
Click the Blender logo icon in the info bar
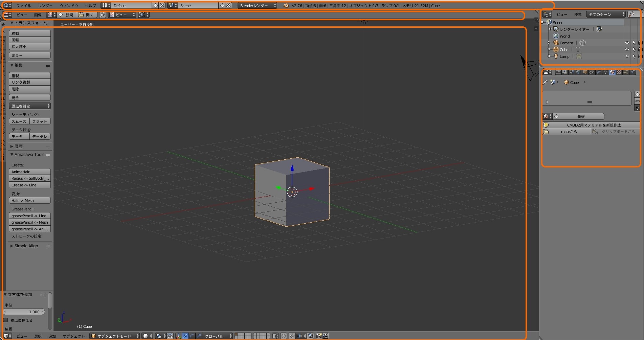tap(286, 6)
